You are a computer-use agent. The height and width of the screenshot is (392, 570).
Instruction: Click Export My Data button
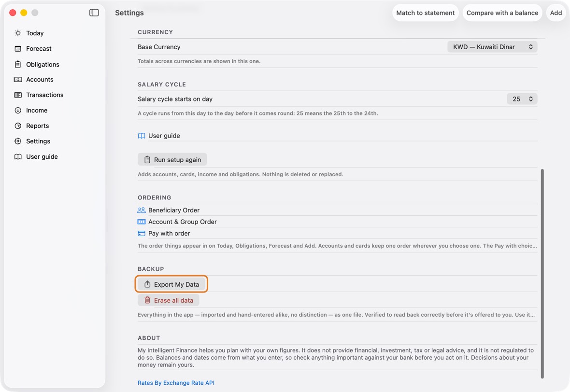click(x=171, y=284)
